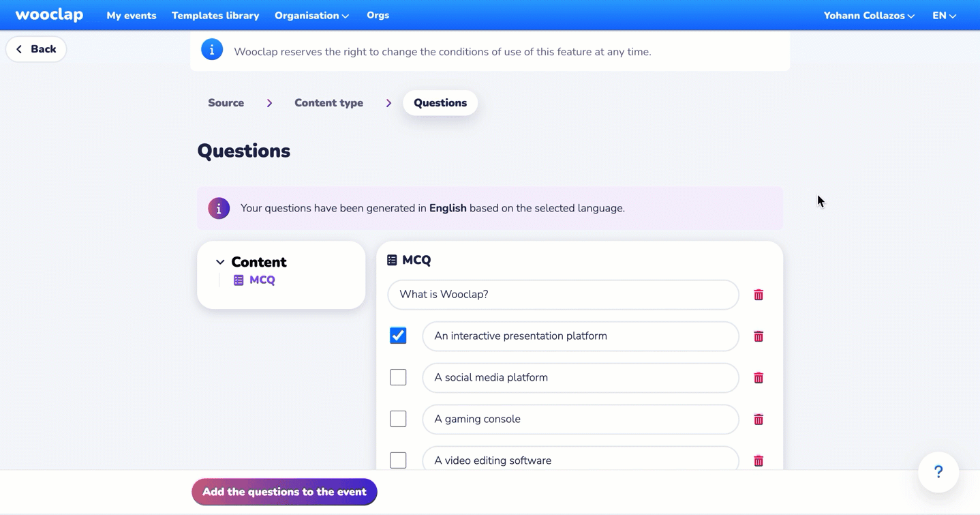Image resolution: width=980 pixels, height=515 pixels.
Task: Open the EN language selector
Action: pyautogui.click(x=944, y=16)
